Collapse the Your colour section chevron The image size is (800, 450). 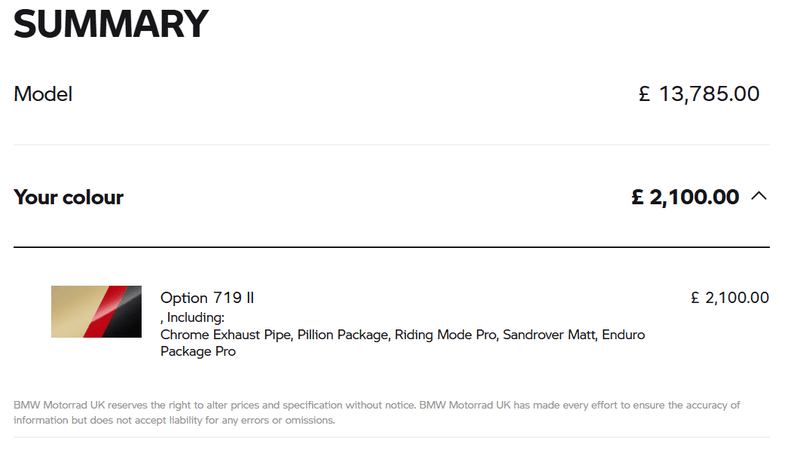pyautogui.click(x=759, y=196)
